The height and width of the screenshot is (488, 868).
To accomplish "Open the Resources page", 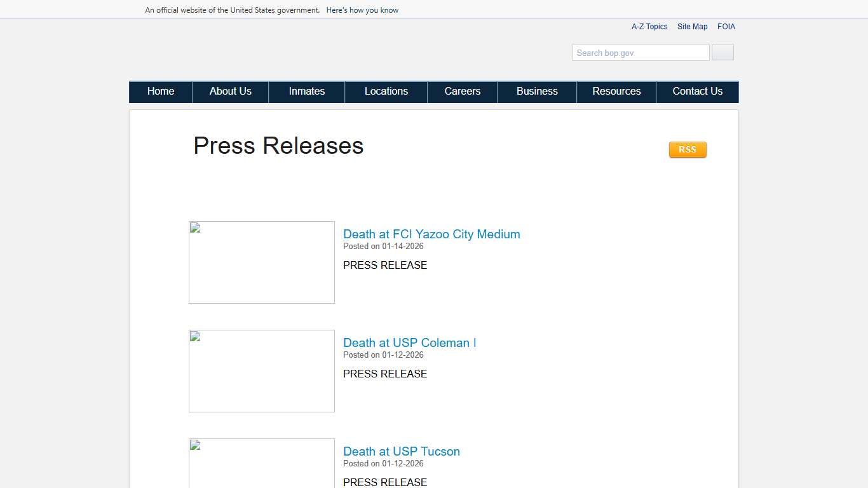I will 616,91.
